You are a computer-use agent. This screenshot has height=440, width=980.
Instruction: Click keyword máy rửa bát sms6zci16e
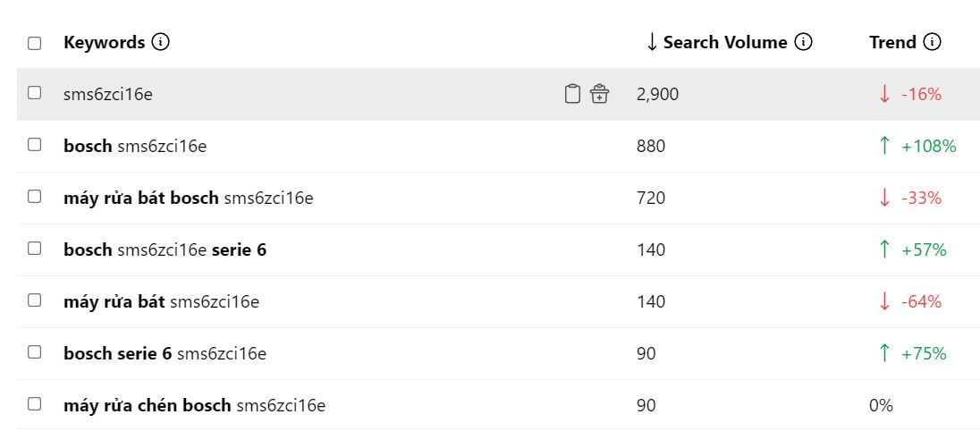click(x=161, y=302)
